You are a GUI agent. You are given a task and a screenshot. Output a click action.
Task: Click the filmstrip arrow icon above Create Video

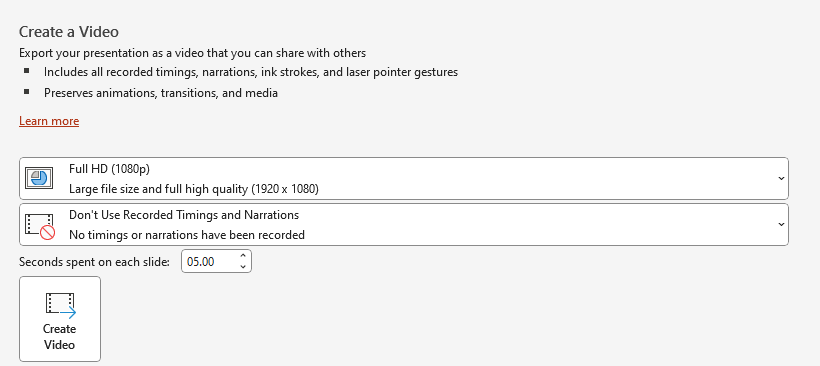(x=61, y=305)
